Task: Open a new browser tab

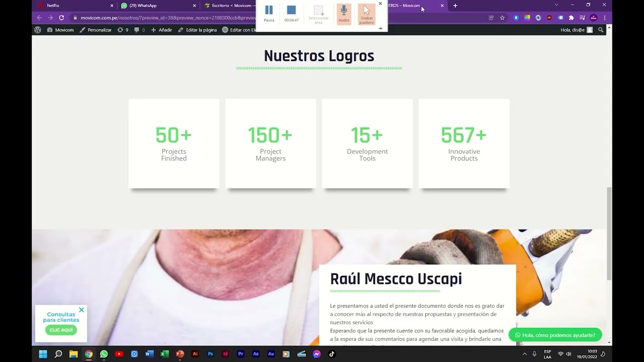Action: (455, 6)
